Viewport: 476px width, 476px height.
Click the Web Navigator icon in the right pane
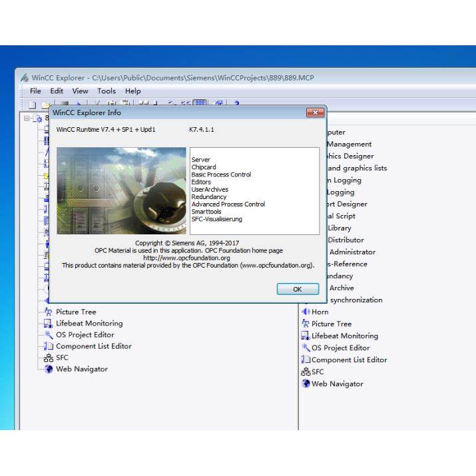[306, 383]
